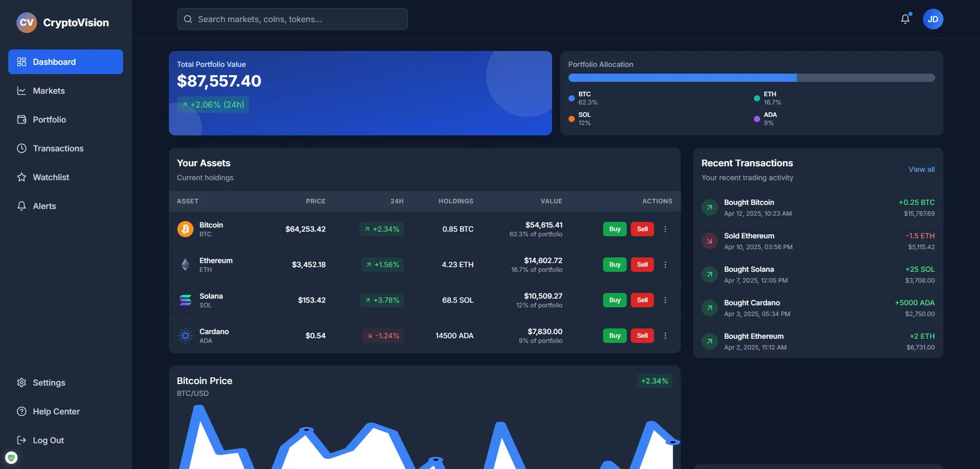Open the CryptoVision logo badge
This screenshot has height=469, width=980.
[x=26, y=22]
